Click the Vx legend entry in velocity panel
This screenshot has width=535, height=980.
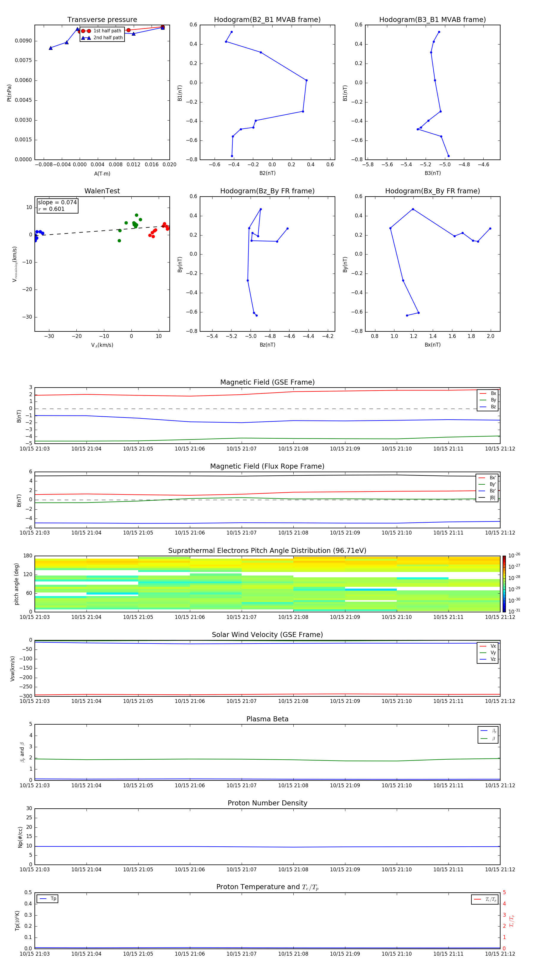(488, 647)
